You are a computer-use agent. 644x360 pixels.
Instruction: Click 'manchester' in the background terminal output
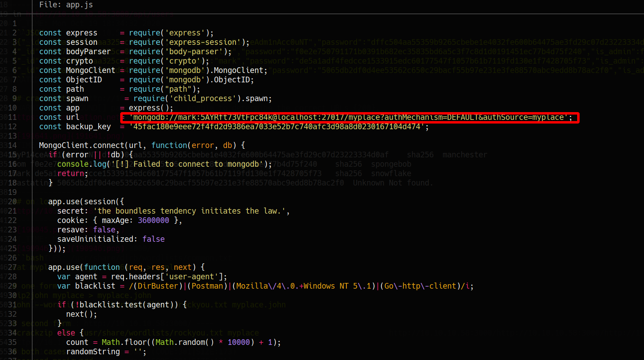pyautogui.click(x=465, y=155)
